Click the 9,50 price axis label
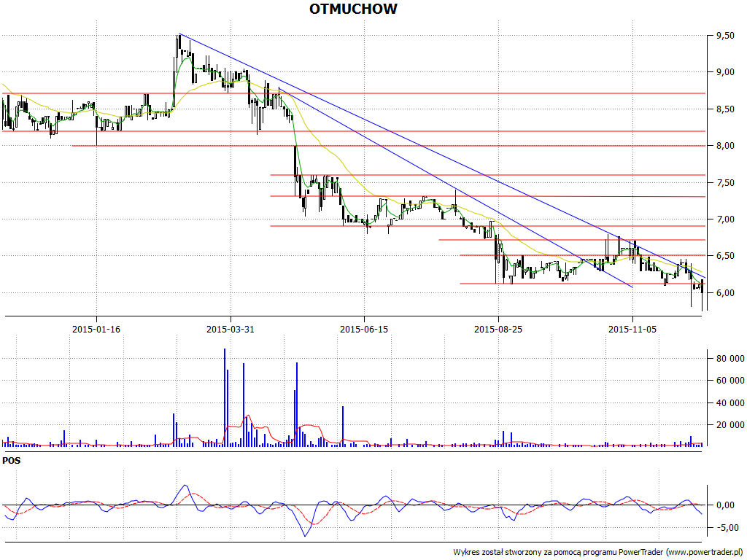This screenshot has width=747, height=560. pos(725,36)
